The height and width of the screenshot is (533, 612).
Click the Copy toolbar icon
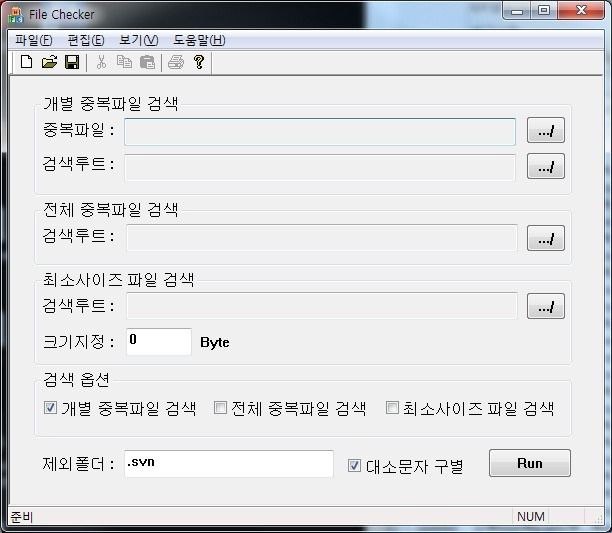click(125, 62)
